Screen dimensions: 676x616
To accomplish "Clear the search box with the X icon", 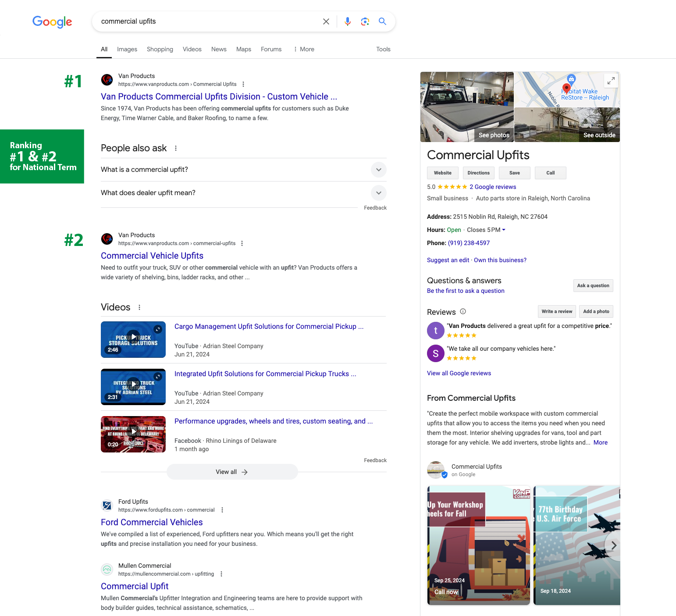I will coord(326,21).
